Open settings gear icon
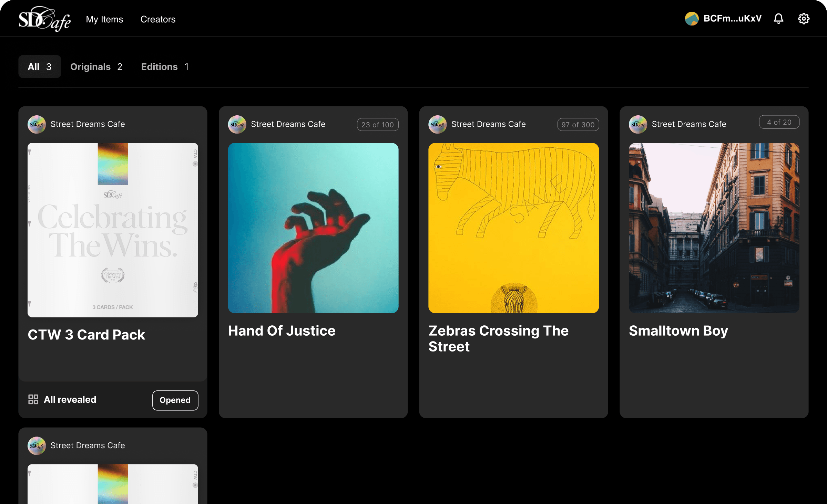 point(804,19)
